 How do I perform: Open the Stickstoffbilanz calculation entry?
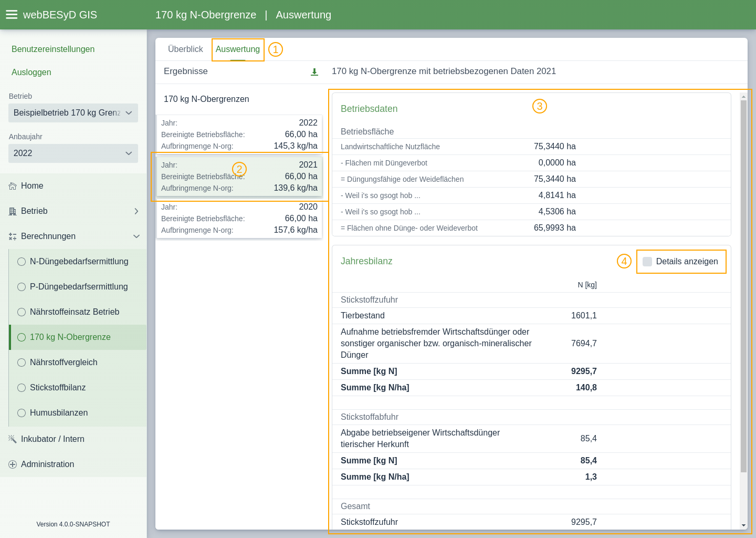pyautogui.click(x=78, y=388)
